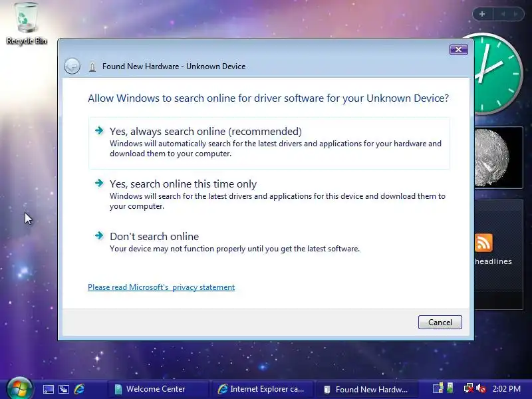Click the slideshow gadget picture

pos(499,158)
